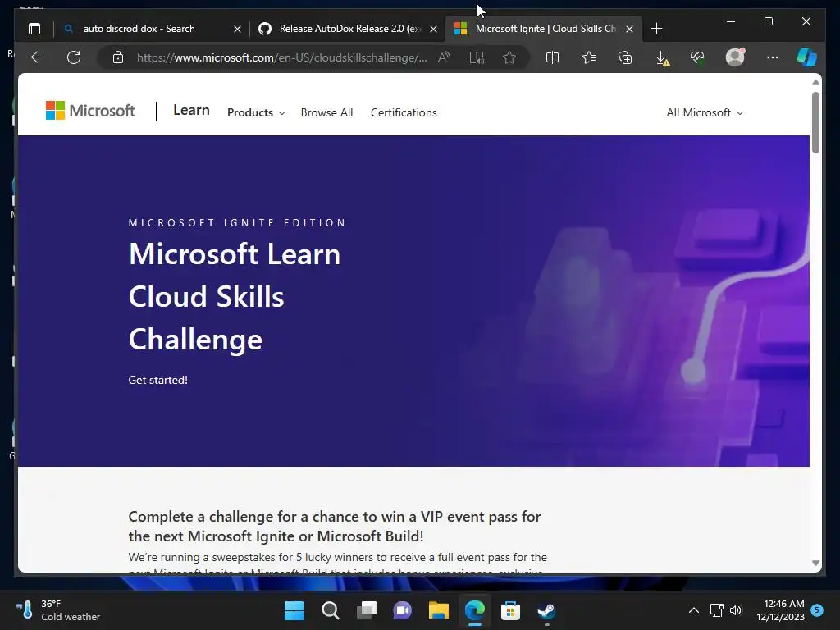Click the address bar URL field
This screenshot has height=630, width=840.
click(x=282, y=57)
